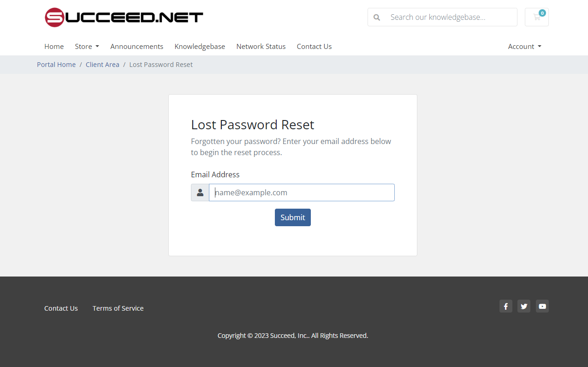The height and width of the screenshot is (367, 588).
Task: Click the Succeed.net logo
Action: tap(124, 17)
